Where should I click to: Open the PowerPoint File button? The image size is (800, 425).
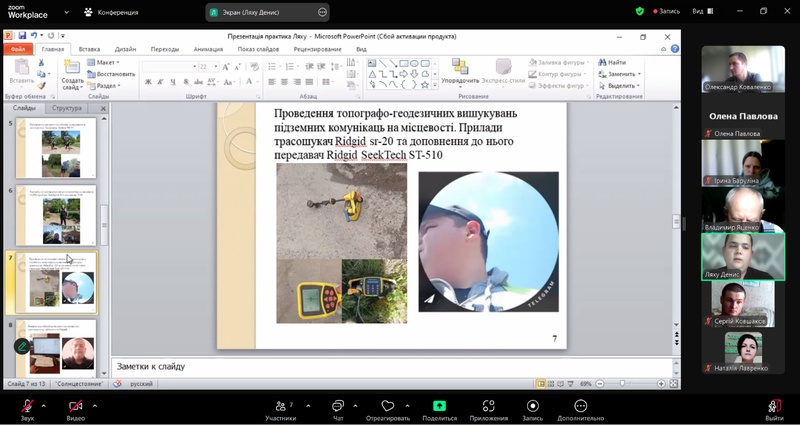[x=18, y=49]
